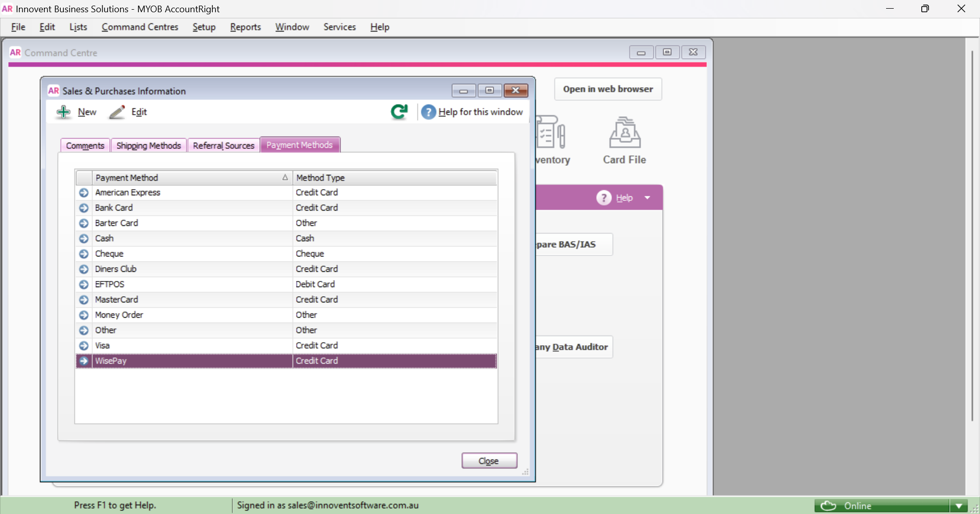Open Card File command centre icon
This screenshot has height=514, width=980.
(x=625, y=132)
